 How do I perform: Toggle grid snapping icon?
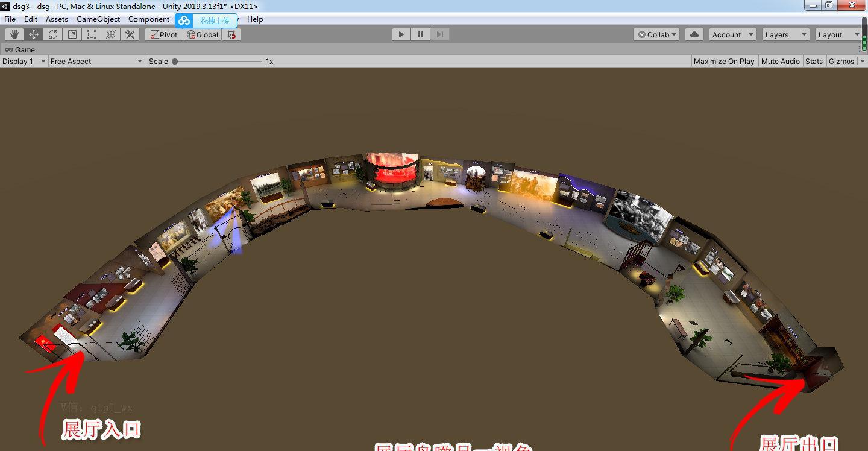pyautogui.click(x=231, y=34)
